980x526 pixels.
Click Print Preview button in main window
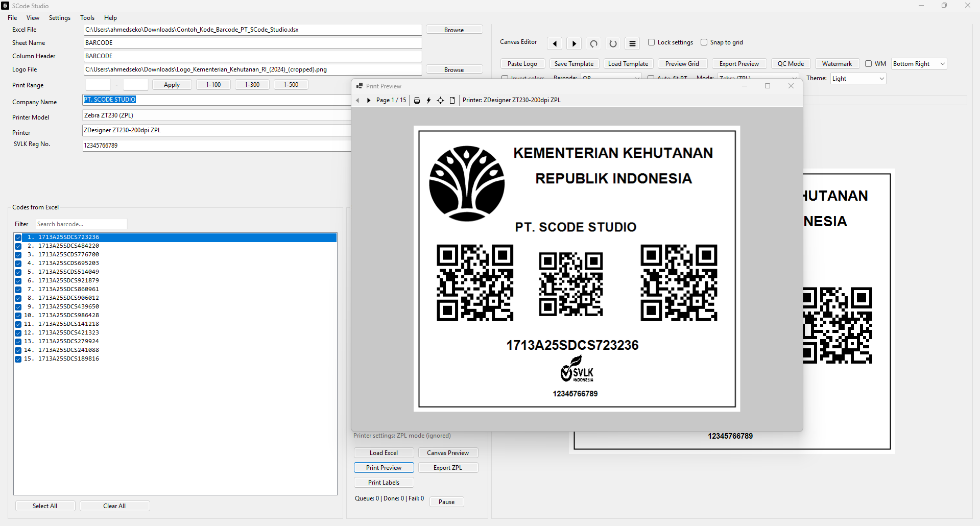[x=384, y=468]
